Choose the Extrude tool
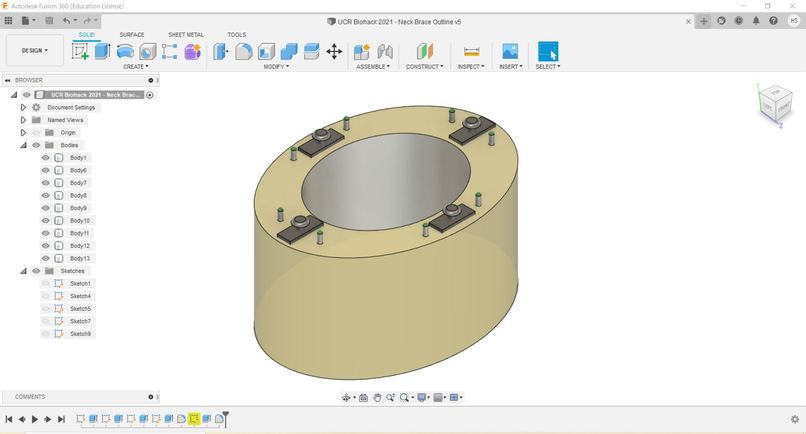The height and width of the screenshot is (434, 806). tap(102, 51)
